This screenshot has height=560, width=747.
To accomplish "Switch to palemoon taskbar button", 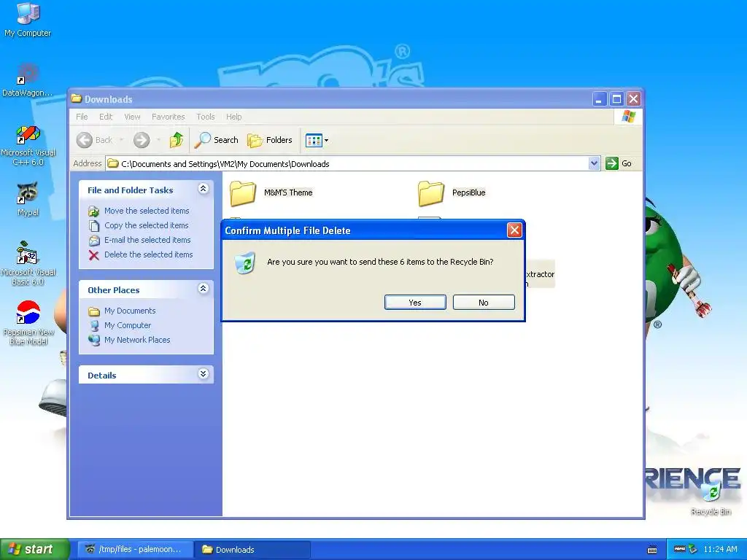I will pos(135,550).
